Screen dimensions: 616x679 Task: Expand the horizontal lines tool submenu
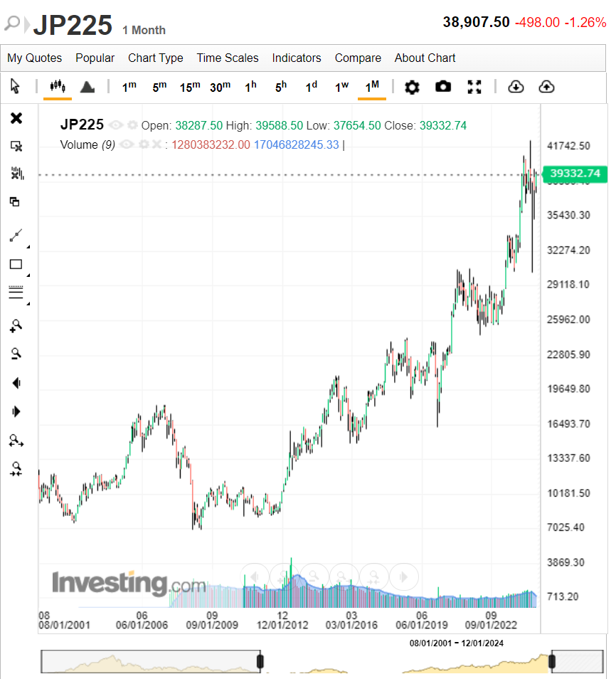28,304
